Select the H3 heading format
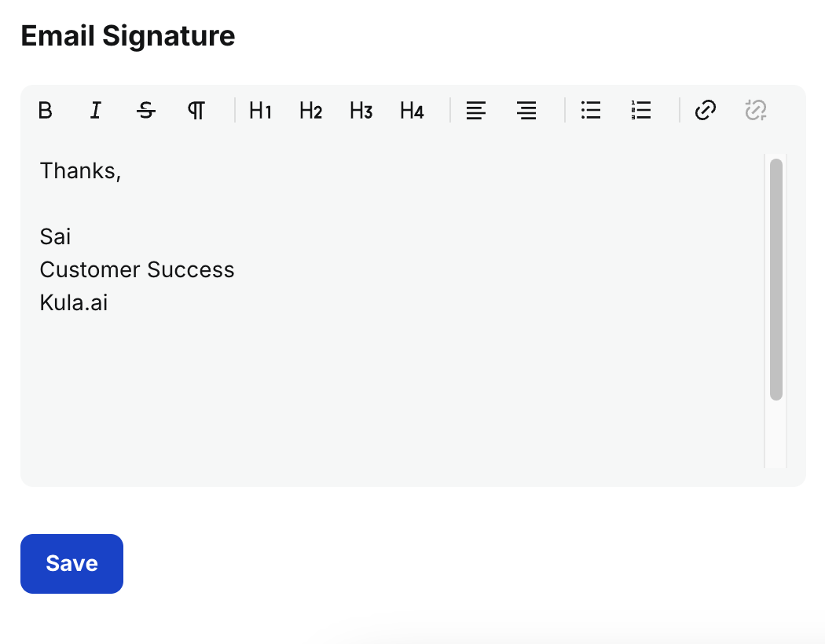Viewport: 825px width, 644px height. click(x=361, y=111)
